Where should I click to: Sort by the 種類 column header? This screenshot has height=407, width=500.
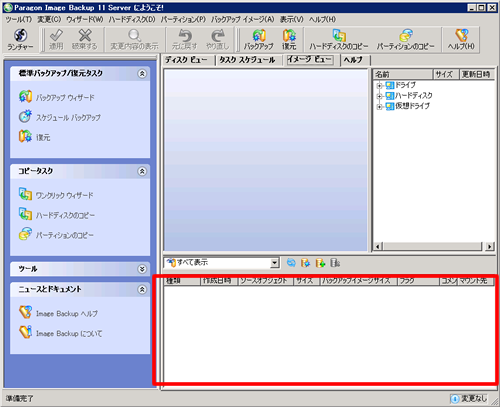182,281
